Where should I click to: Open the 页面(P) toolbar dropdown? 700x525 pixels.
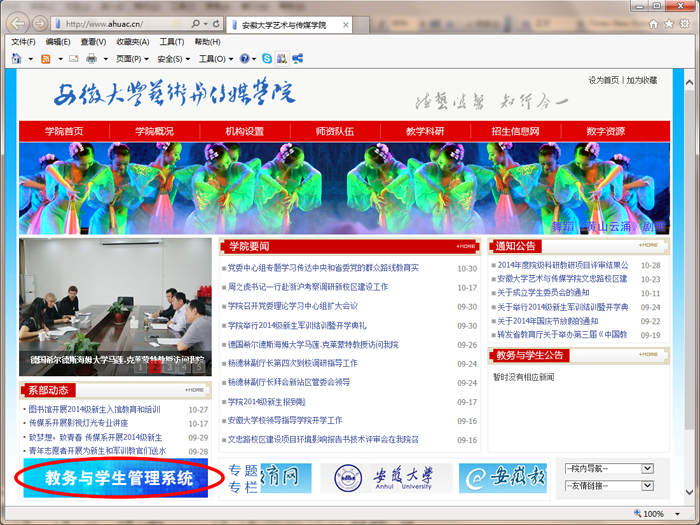130,59
